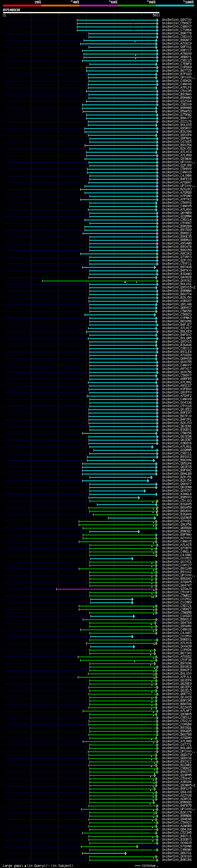Open hit UniRef100_C5H9Z7
The width and height of the screenshot is (197, 868).
point(176,23)
